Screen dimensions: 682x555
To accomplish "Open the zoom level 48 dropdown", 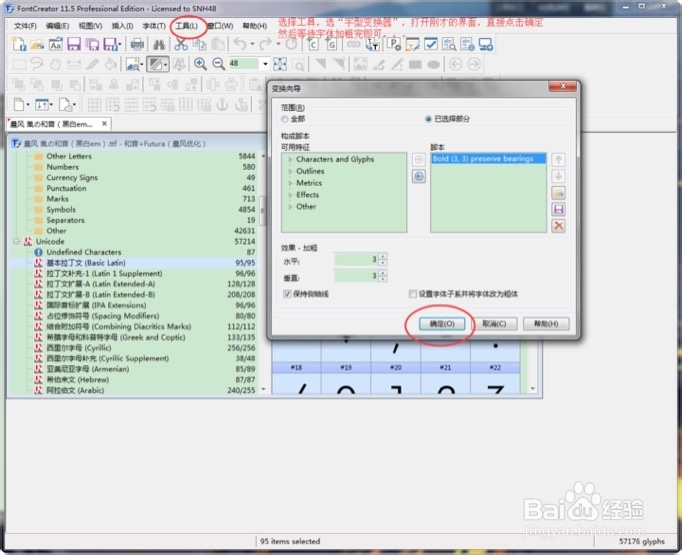I will [265, 64].
